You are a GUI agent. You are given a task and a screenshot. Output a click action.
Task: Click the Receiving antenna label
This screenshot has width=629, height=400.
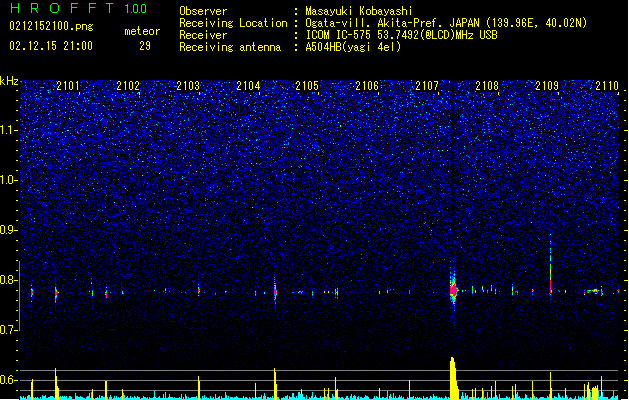[230, 47]
